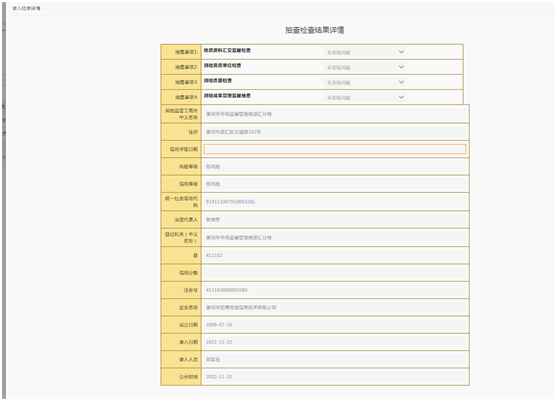Click the 录入人员 field
Screen dimensions: 557x401
click(x=335, y=360)
